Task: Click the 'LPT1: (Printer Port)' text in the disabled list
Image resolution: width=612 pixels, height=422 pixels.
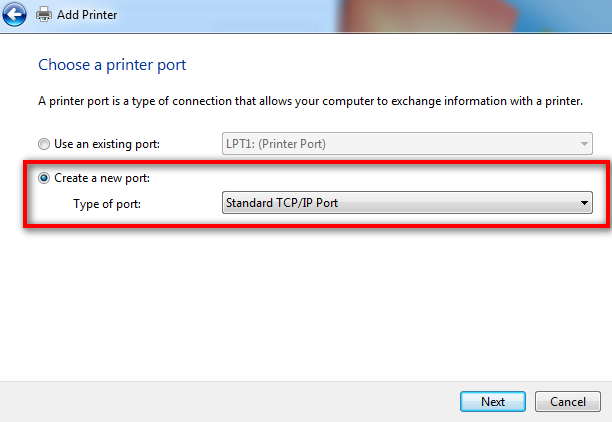Action: 276,144
